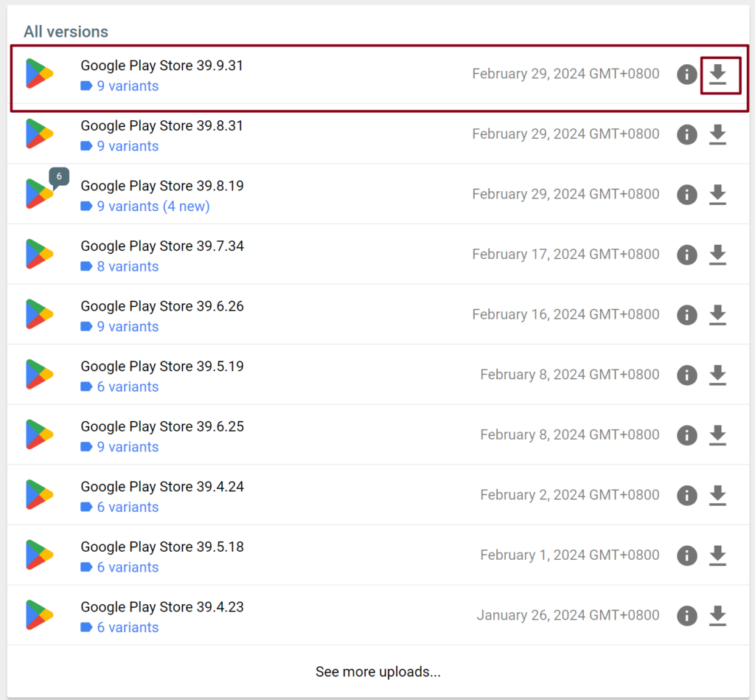Open the 6 comments bubble on 39.8.19
755x700 pixels.
click(59, 178)
